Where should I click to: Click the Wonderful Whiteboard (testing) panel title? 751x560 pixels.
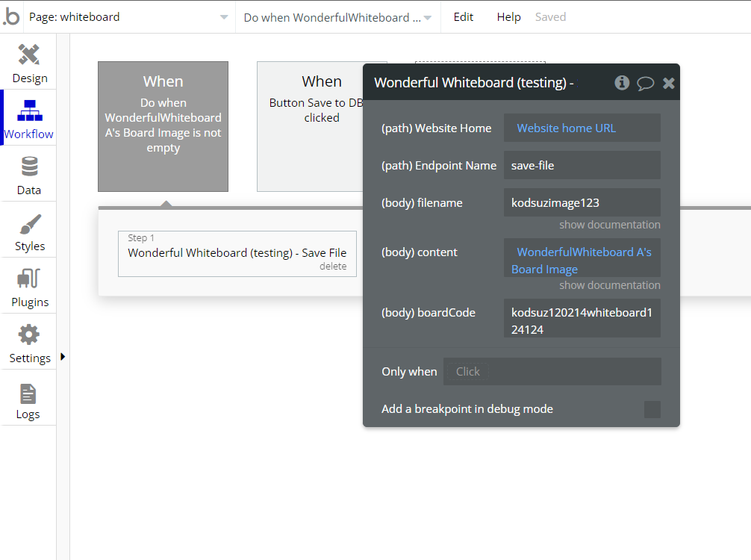point(474,82)
